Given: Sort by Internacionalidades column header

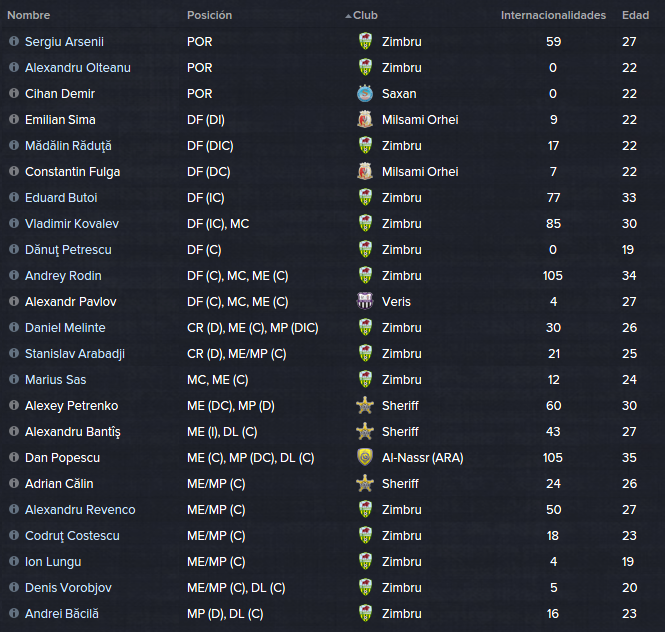Looking at the screenshot, I should tap(553, 15).
